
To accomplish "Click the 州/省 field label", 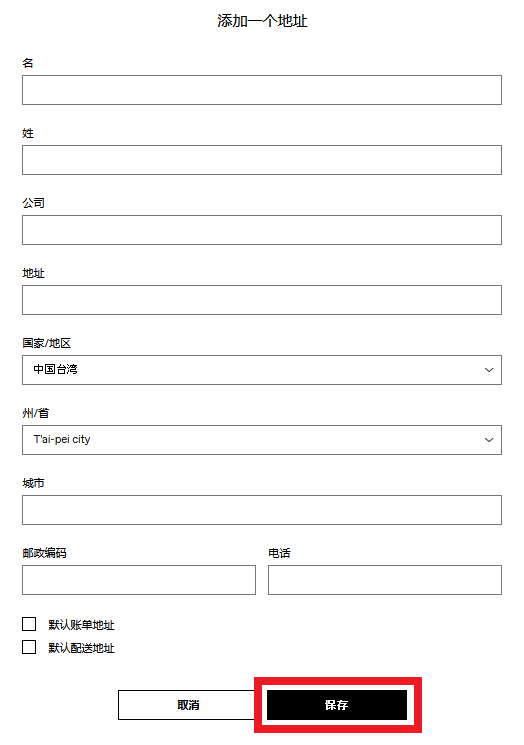I will click(x=36, y=413).
